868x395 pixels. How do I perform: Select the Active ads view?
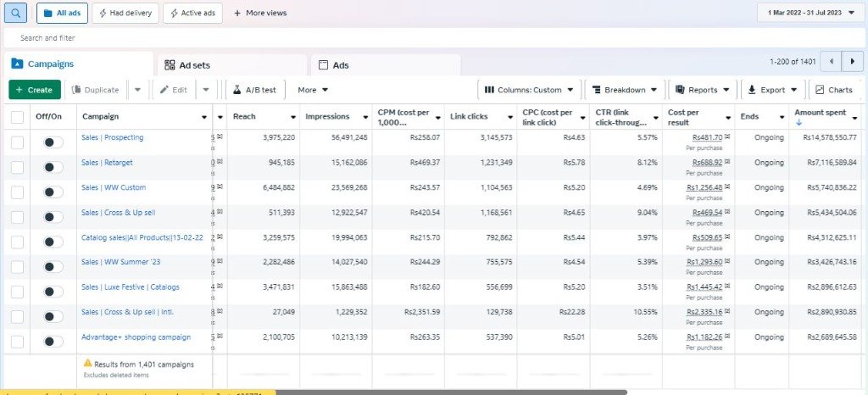pyautogui.click(x=192, y=13)
